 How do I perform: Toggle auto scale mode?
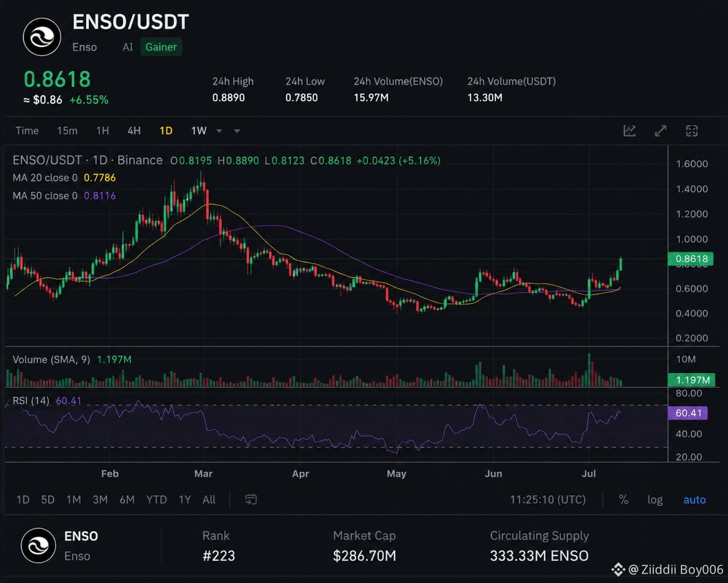click(x=694, y=499)
